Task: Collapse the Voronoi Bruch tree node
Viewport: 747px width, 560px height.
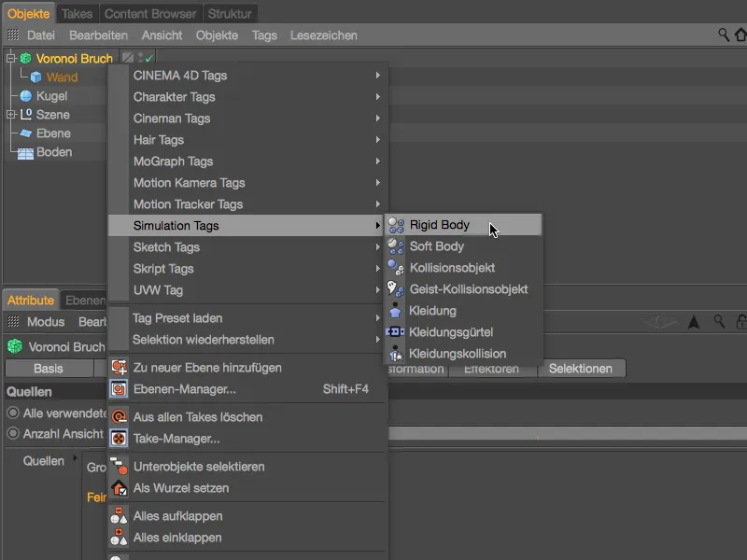Action: [x=11, y=59]
